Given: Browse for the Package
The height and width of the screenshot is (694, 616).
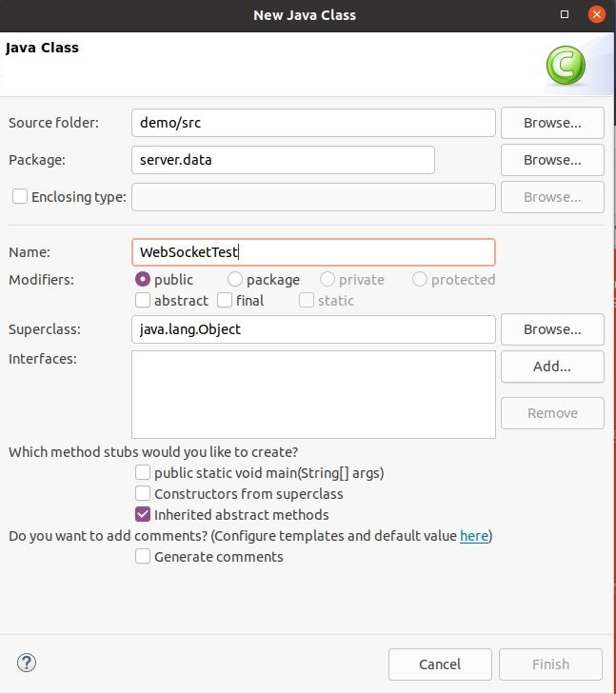Looking at the screenshot, I should 552,160.
